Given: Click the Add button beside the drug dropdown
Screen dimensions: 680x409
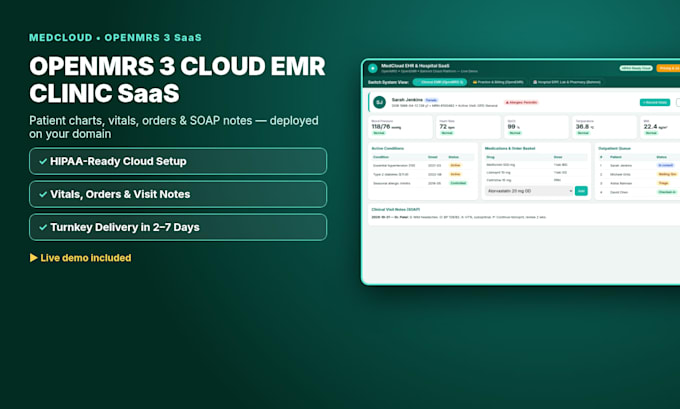Looking at the screenshot, I should [x=581, y=191].
